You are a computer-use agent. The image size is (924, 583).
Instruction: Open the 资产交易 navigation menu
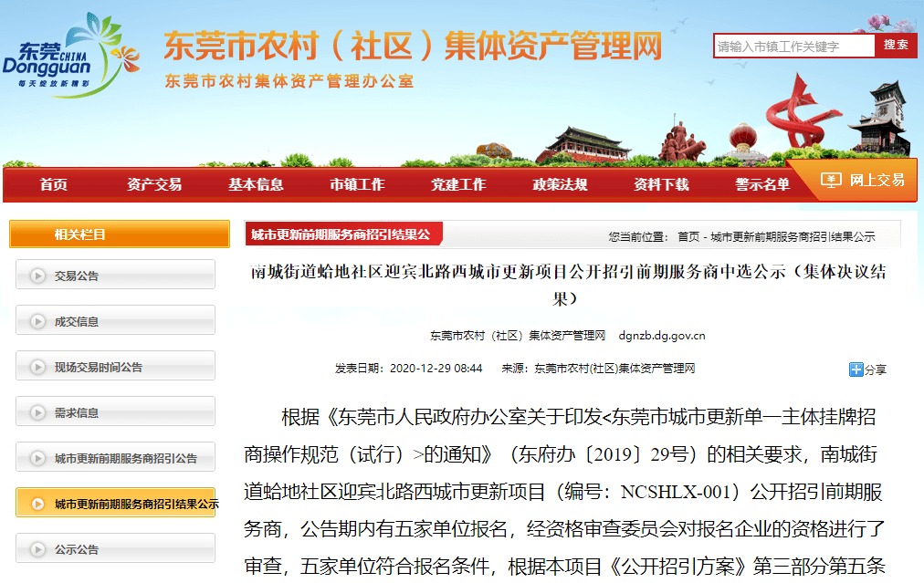click(x=154, y=185)
